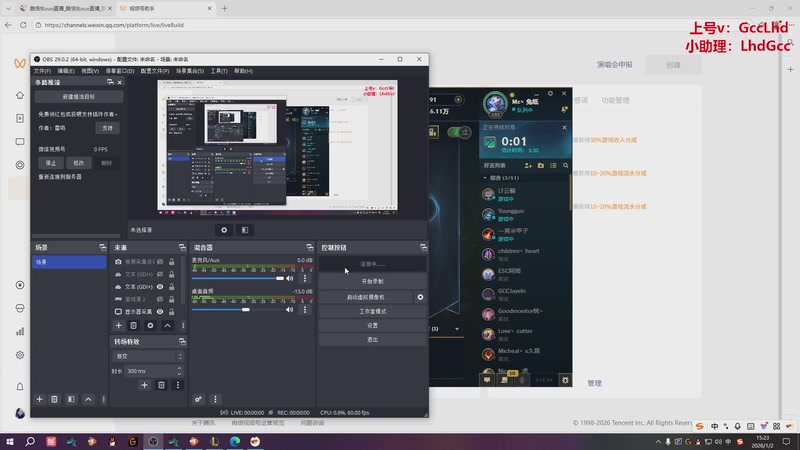This screenshot has height=450, width=800.
Task: Open transitions panel extra options dots
Action: [178, 385]
